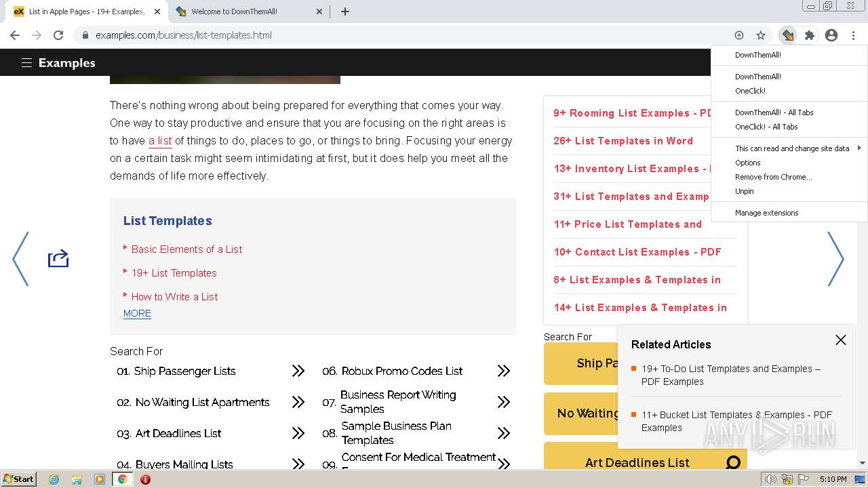Open Robux Promo Codes List link
The width and height of the screenshot is (868, 488).
402,371
